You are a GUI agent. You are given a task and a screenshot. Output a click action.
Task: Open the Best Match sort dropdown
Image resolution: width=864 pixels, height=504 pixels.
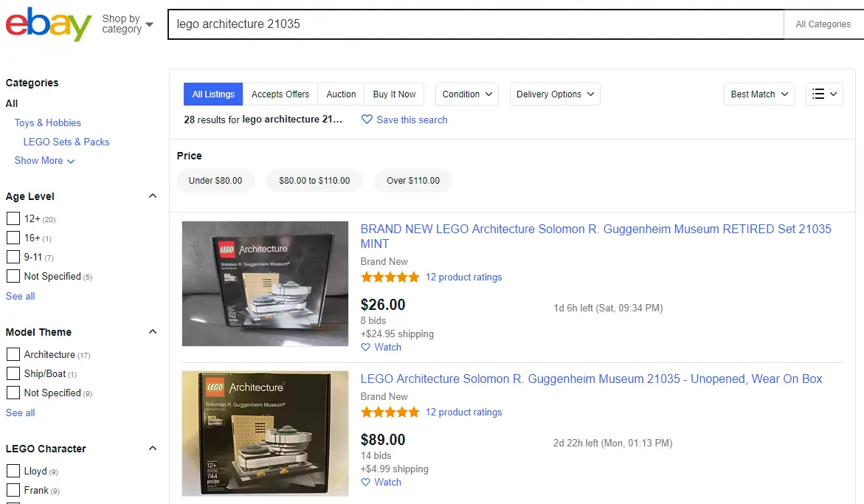tap(758, 94)
